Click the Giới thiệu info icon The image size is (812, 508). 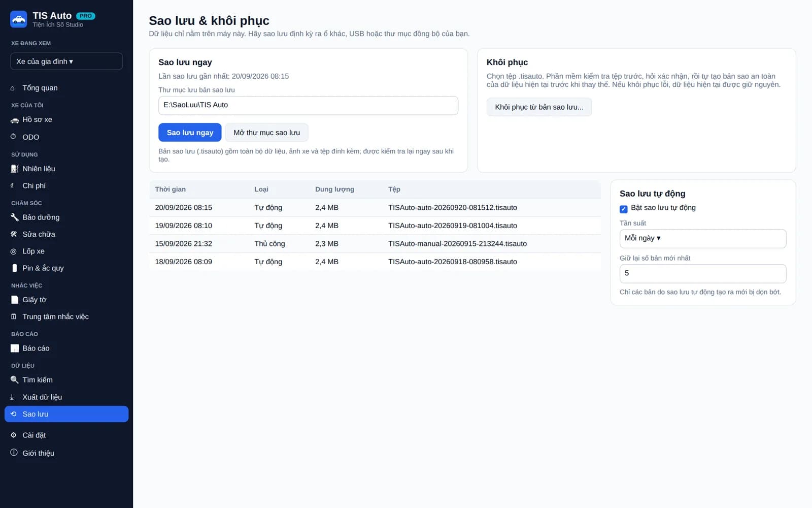[14, 453]
